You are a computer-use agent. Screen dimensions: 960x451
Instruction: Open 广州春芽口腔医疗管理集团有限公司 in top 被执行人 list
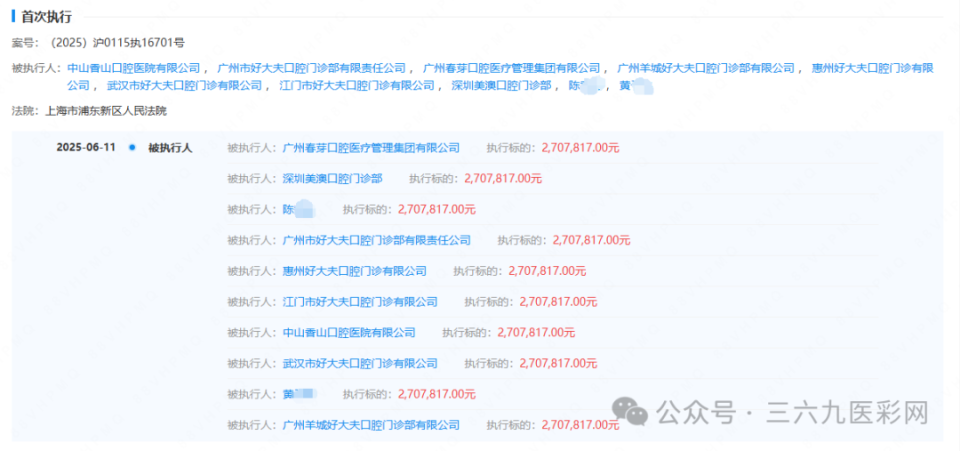click(512, 68)
